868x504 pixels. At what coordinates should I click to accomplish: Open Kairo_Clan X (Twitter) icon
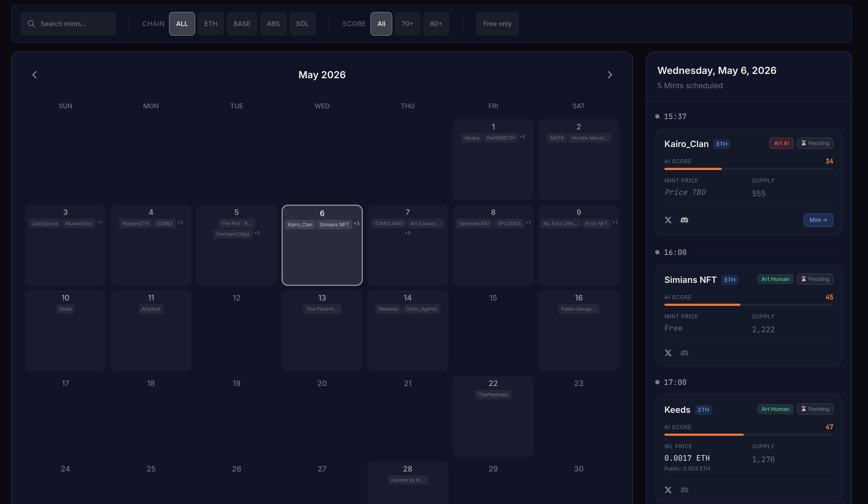(x=668, y=220)
